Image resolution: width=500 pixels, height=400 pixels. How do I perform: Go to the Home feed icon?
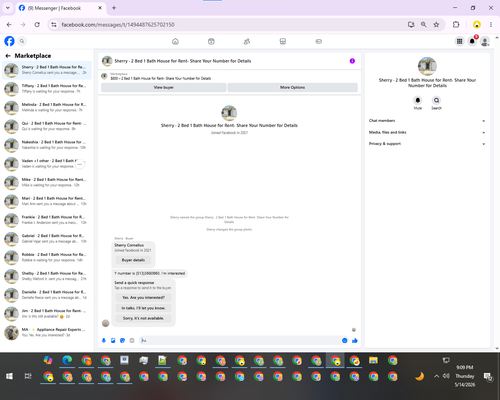click(x=175, y=41)
